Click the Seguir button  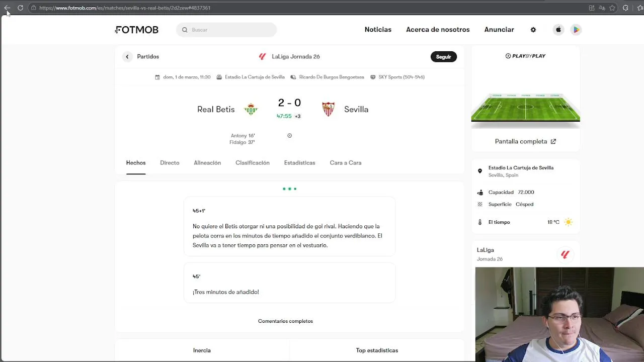click(x=443, y=57)
